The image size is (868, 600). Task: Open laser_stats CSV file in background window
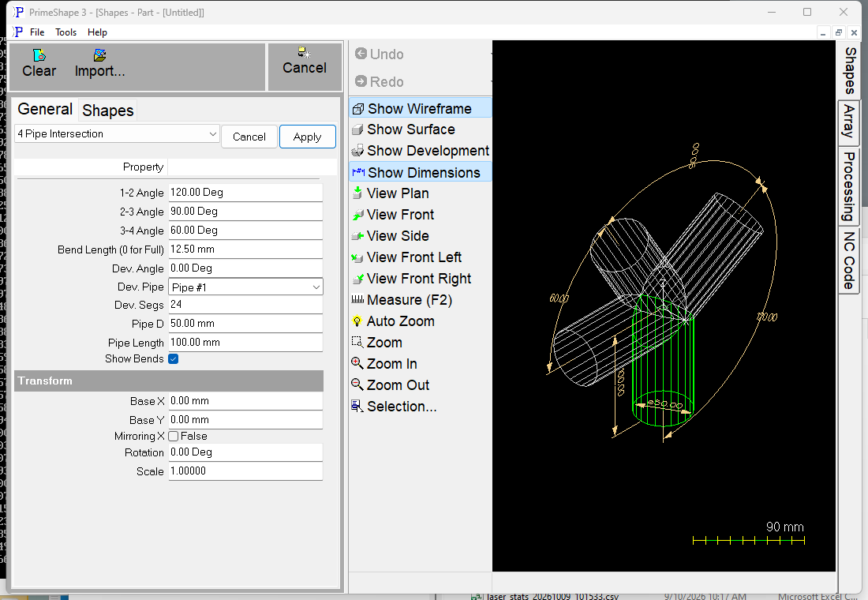coord(552,596)
